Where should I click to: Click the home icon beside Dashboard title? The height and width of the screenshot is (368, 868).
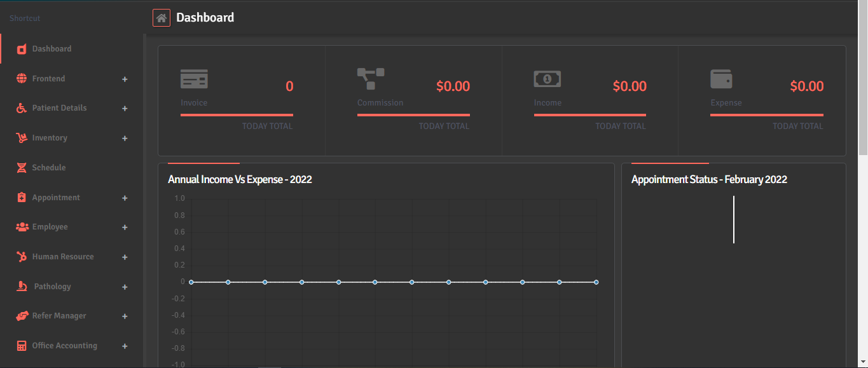pos(162,18)
